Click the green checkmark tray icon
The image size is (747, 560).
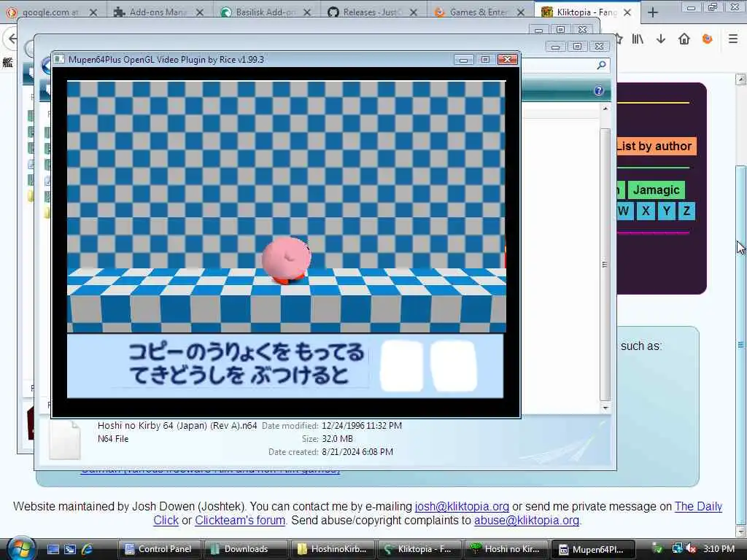pos(657,549)
